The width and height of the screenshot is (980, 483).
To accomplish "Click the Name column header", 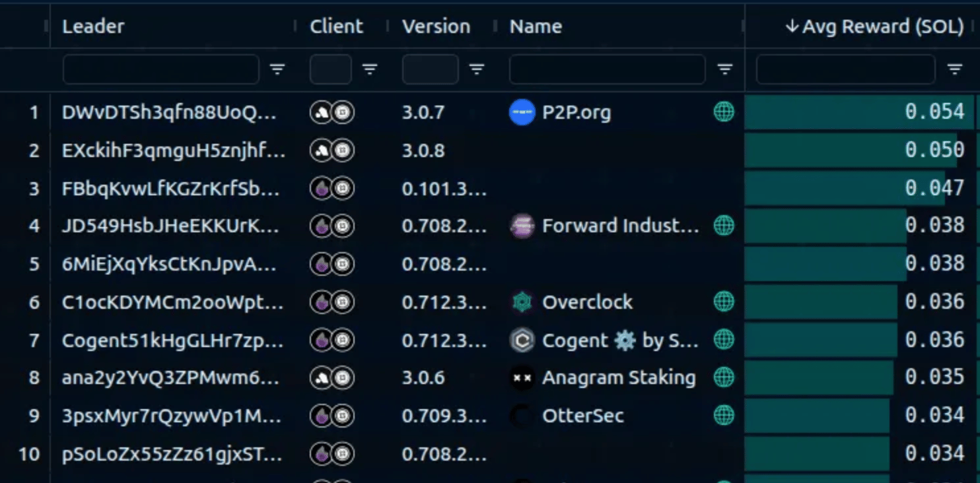I will point(536,26).
